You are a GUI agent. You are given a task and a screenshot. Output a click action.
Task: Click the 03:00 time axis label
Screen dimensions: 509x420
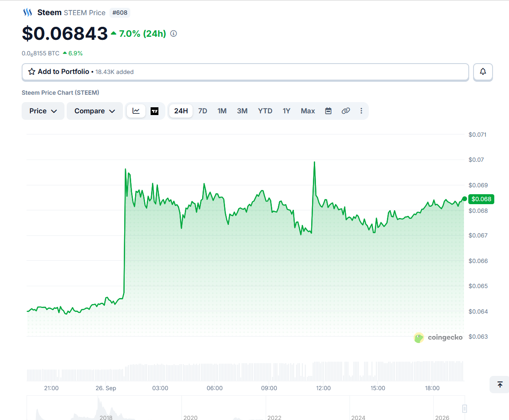tap(160, 388)
